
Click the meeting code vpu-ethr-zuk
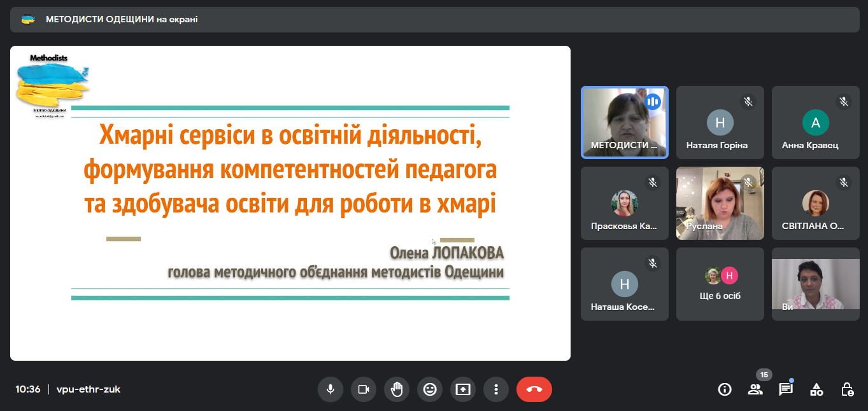pos(89,389)
